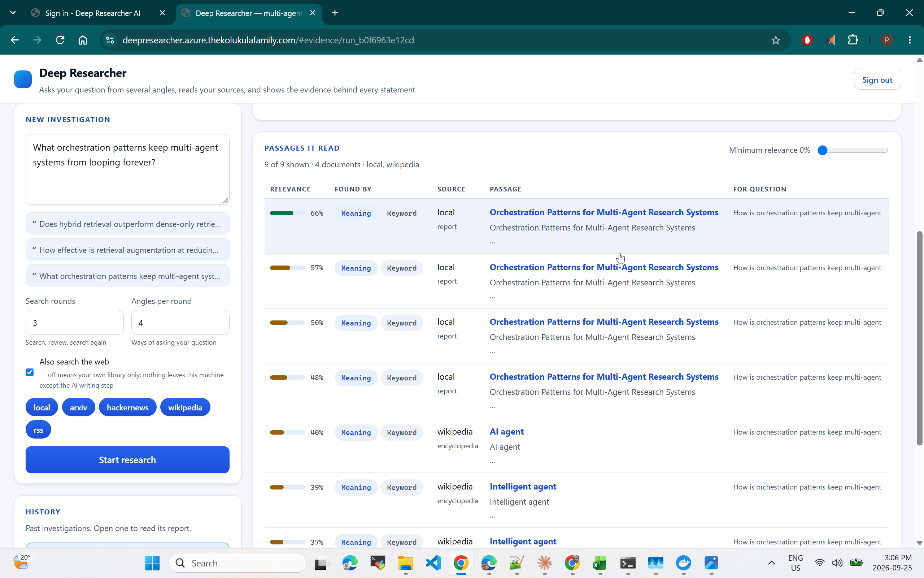Click the Windows taskbar Search box
Screen dimensions: 924x578
238,563
